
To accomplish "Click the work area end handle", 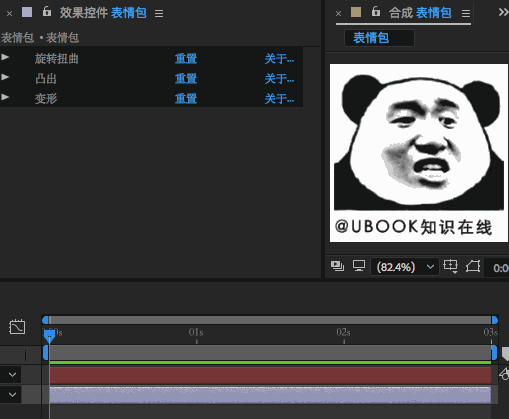I will 494,353.
